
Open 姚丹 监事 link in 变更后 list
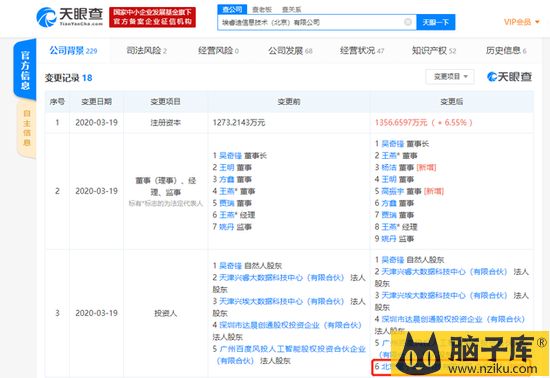[x=389, y=239]
